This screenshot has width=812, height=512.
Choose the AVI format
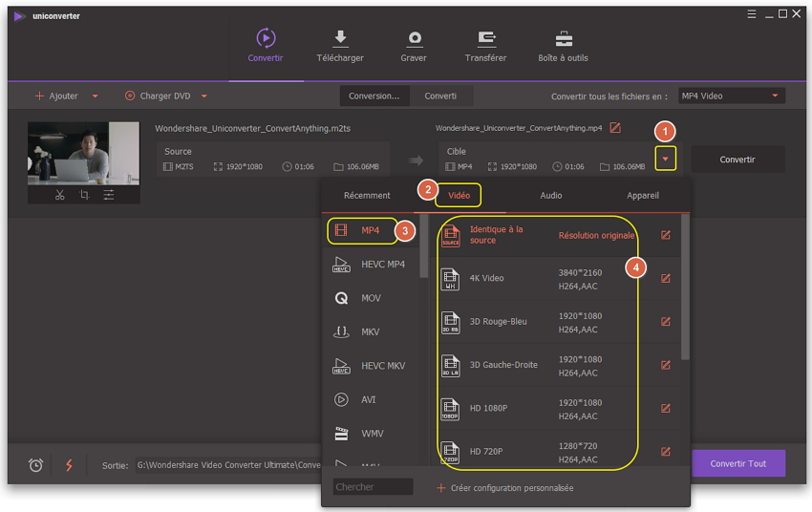[371, 399]
